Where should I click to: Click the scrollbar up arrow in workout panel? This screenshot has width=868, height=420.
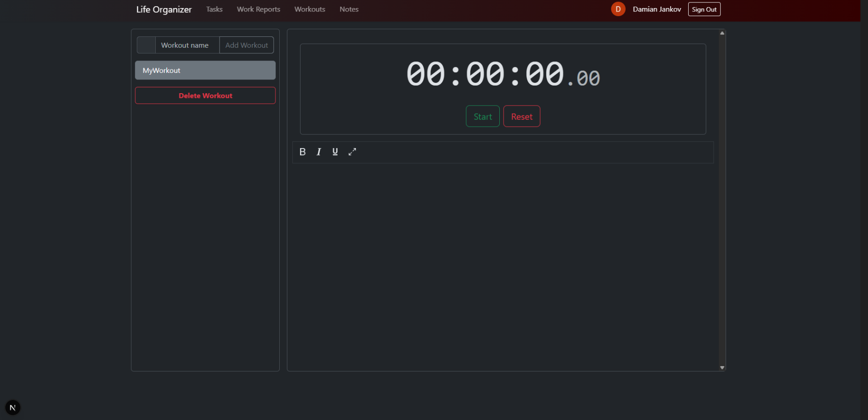[x=722, y=33]
